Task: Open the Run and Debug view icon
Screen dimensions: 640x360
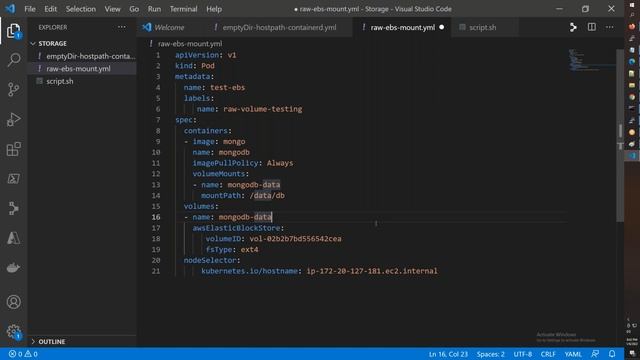Action: point(13,119)
